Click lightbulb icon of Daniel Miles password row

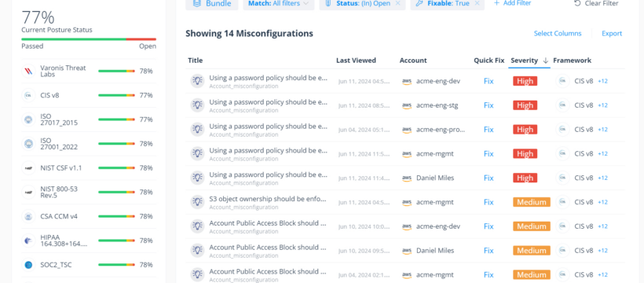198,178
